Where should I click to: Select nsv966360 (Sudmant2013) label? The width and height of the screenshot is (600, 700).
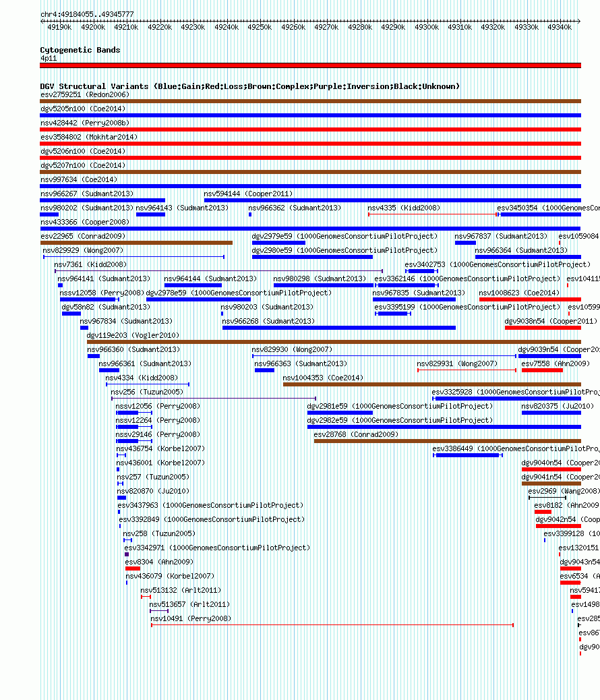tap(133, 350)
